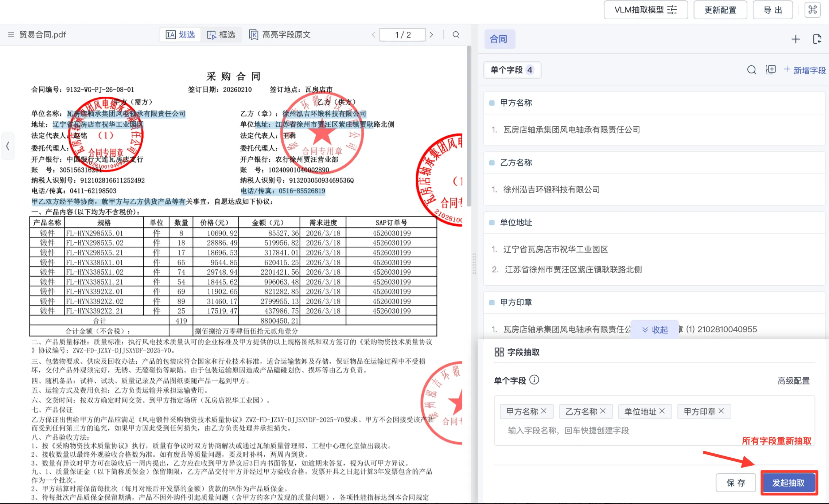Screen dimensions: 829x504
Task: Go to previous PDF page arrow
Action: click(x=373, y=35)
